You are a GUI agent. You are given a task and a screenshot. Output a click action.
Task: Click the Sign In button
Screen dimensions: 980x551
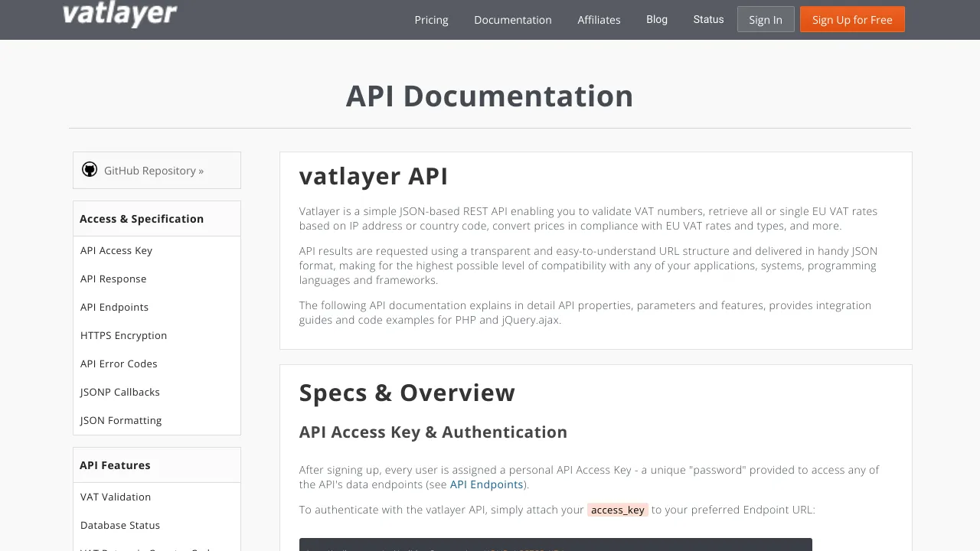[766, 20]
